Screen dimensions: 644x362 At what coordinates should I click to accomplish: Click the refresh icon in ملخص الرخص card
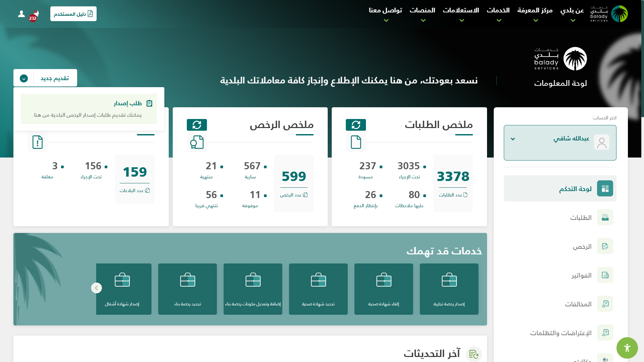[x=197, y=125]
